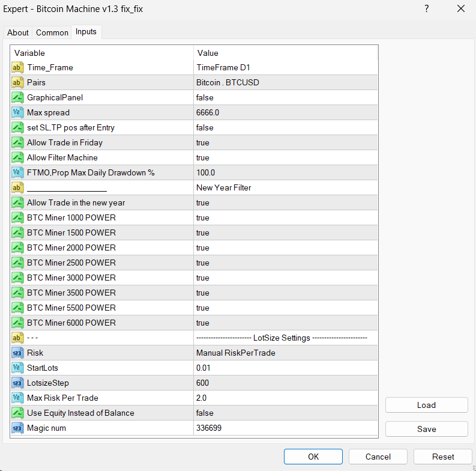This screenshot has width=476, height=471.
Task: Edit the Max Risk Per Trade value
Action: pos(285,398)
